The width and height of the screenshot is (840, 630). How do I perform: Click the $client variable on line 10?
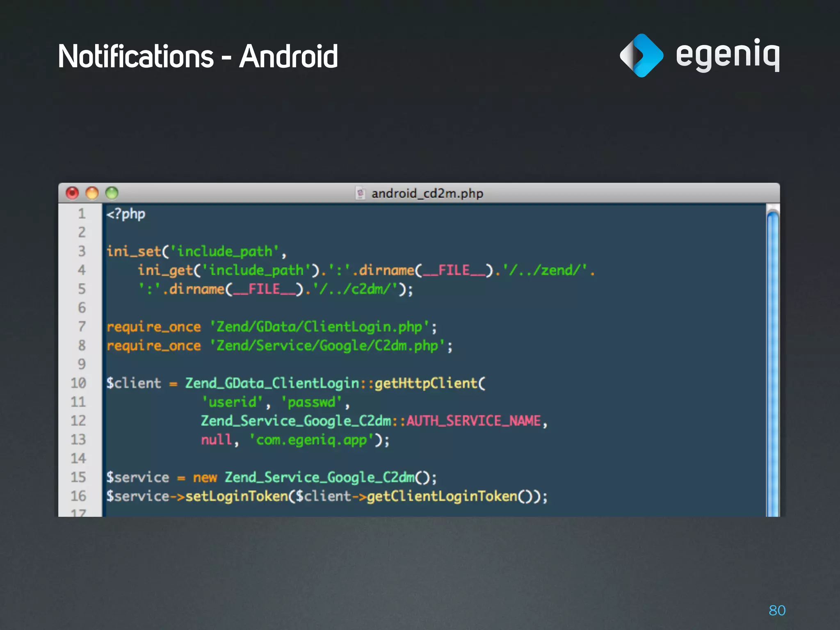pyautogui.click(x=134, y=383)
